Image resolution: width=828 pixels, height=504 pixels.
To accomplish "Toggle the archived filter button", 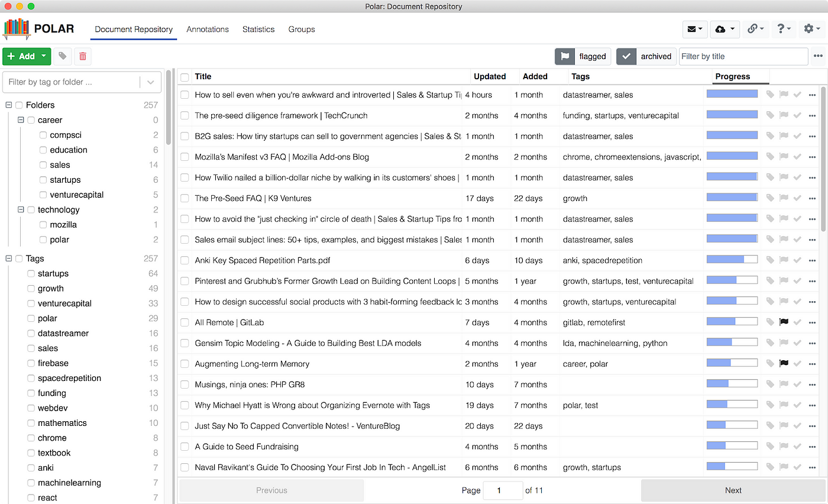I will pos(646,56).
